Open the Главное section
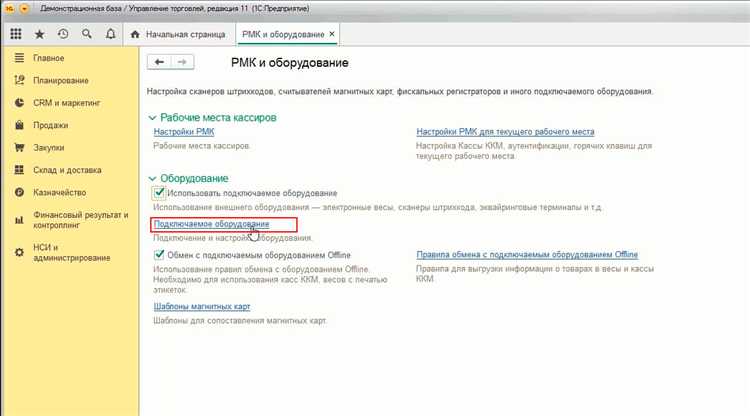The image size is (750, 416). tap(48, 58)
